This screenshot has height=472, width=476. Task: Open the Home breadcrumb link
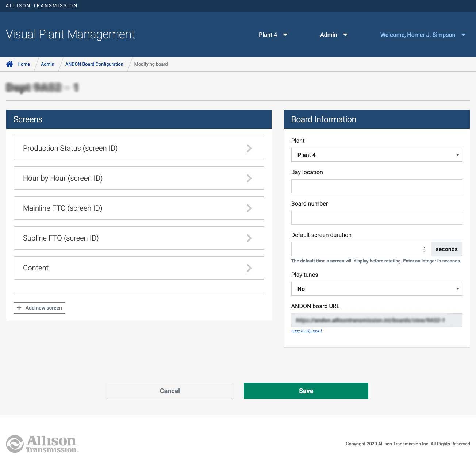(x=24, y=64)
